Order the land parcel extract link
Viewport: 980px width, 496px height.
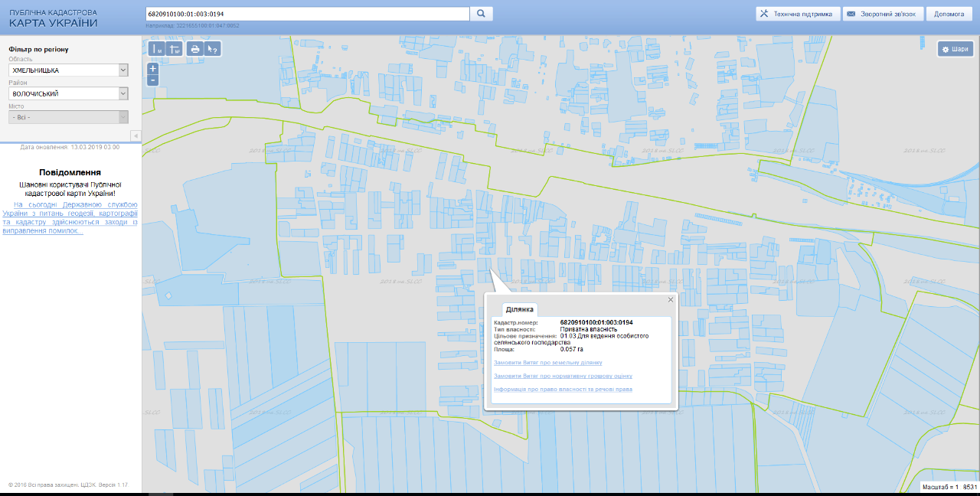(x=548, y=363)
